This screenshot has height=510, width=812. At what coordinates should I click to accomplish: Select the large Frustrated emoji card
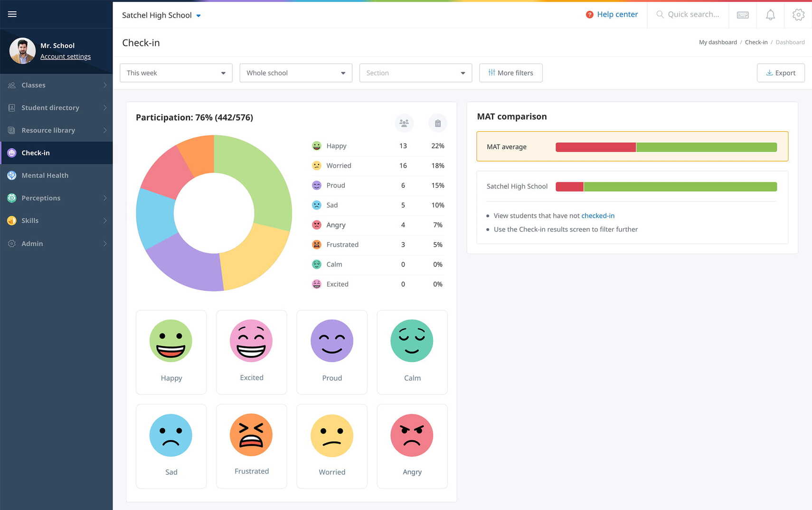[251, 446]
